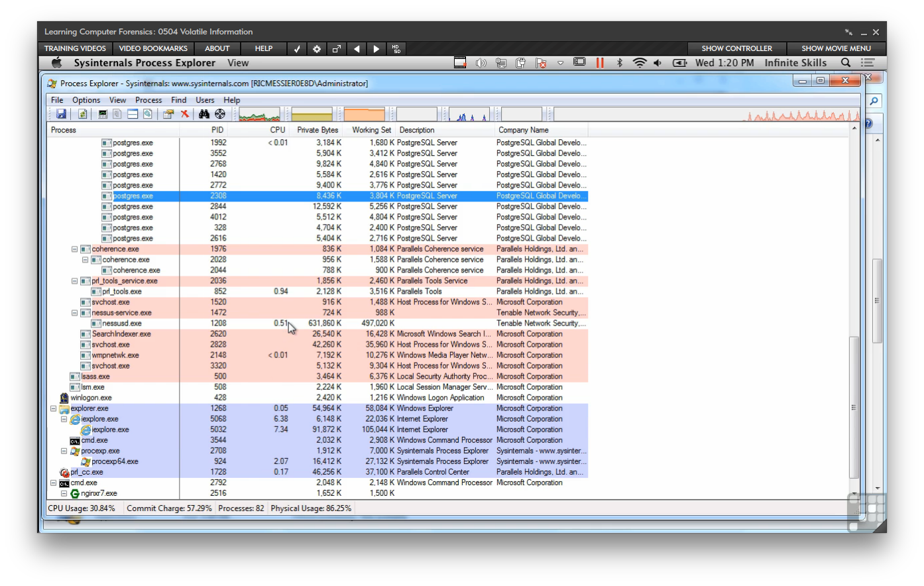The height and width of the screenshot is (586, 924).
Task: Click the VIDEO BOOKMARKS button
Action: pos(153,48)
